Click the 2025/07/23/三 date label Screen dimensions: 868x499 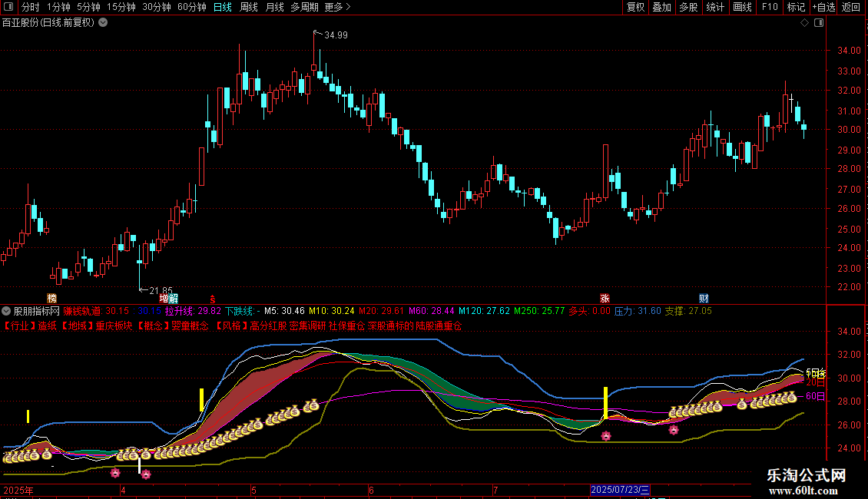click(620, 490)
